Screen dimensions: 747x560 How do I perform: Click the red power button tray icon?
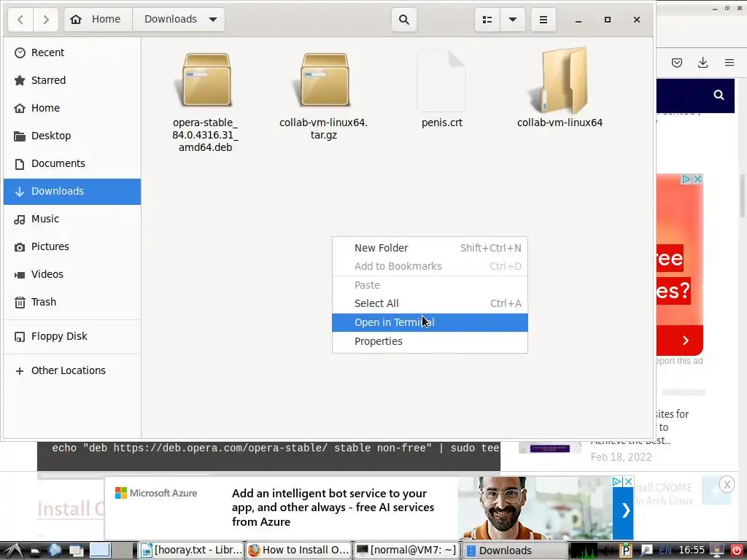[737, 551]
